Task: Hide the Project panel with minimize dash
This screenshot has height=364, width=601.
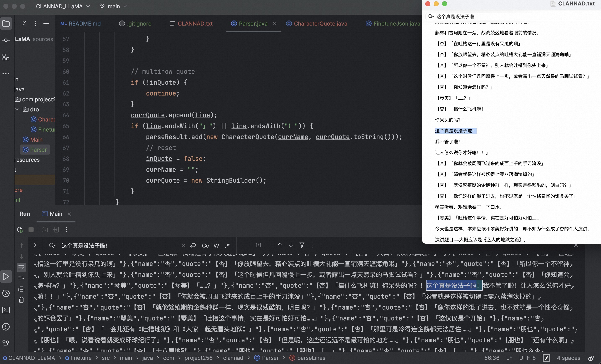Action: pos(46,23)
